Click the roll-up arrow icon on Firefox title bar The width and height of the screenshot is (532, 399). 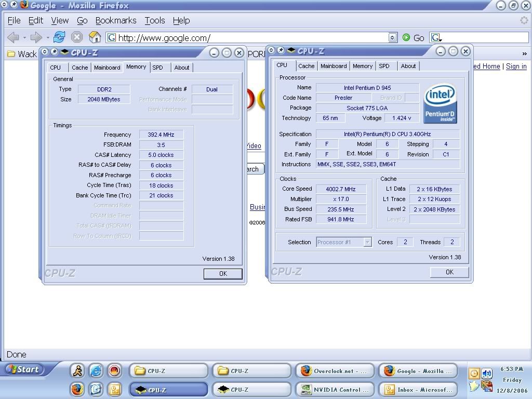[x=4, y=5]
